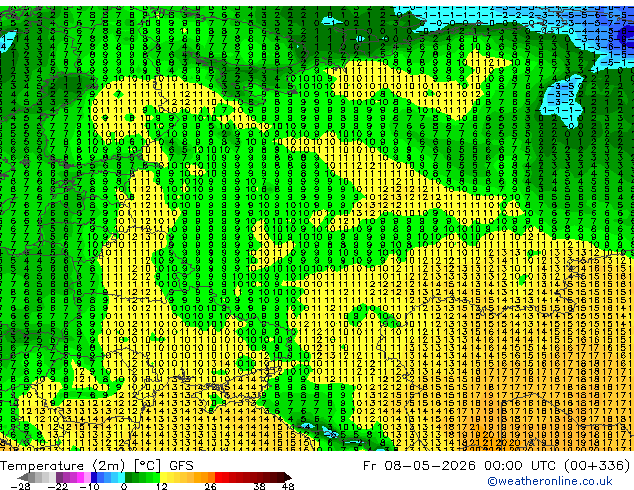Click the [°C] unit label
634x490 pixels.
(x=147, y=466)
